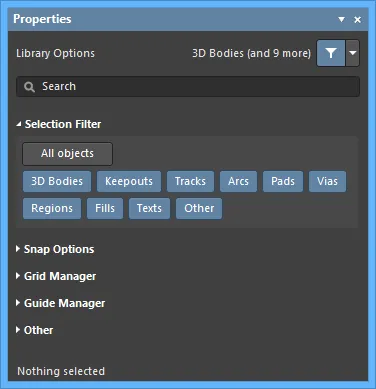Toggle the Fills filter button

(105, 208)
